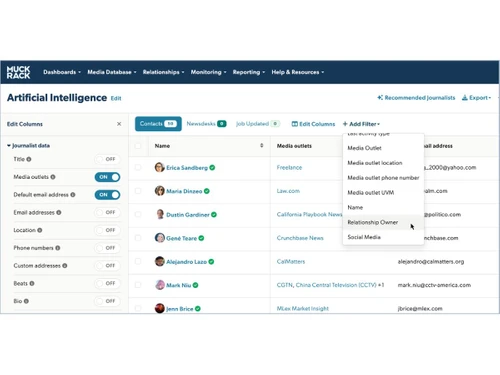Click info icon next to Title
The width and height of the screenshot is (500, 375).
click(29, 159)
